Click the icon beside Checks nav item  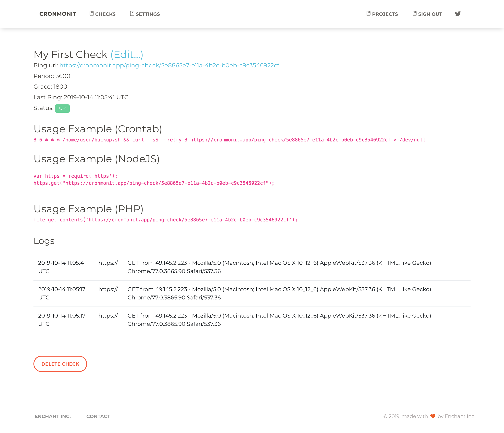point(92,14)
